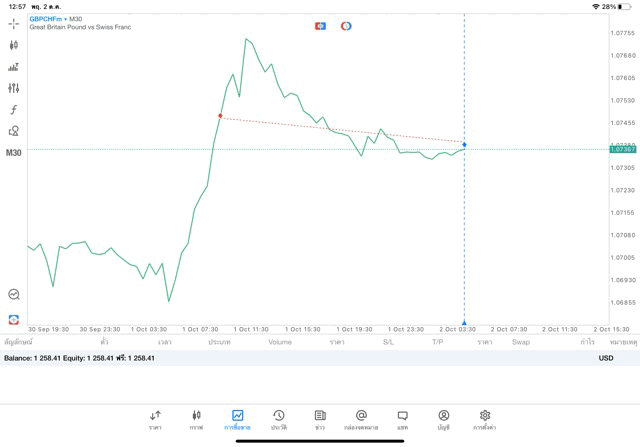Change chart type via candlestick icon

click(13, 45)
